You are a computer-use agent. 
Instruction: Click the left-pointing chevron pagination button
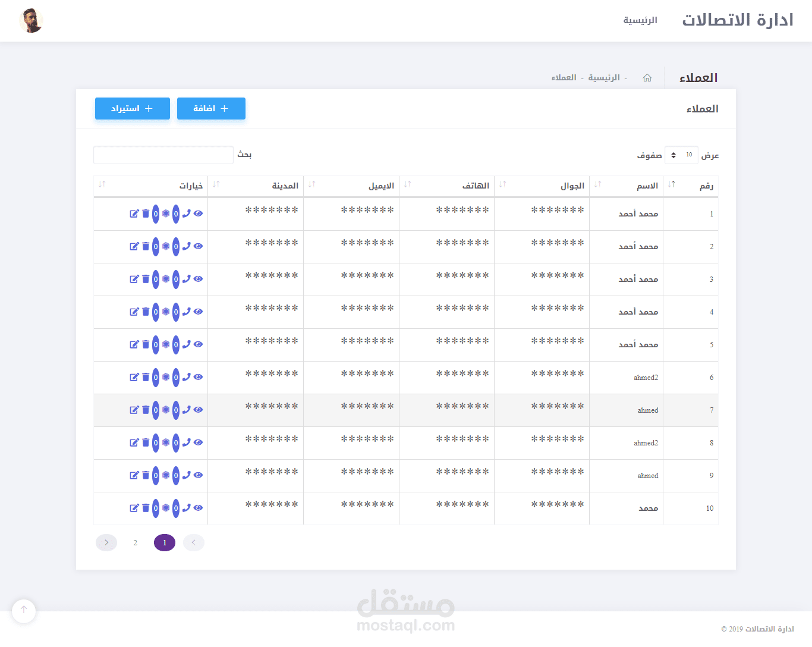[194, 542]
